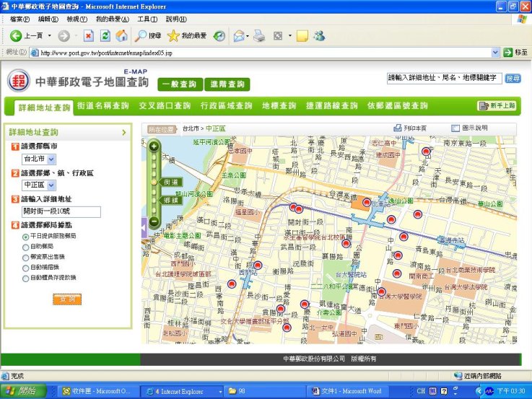Click the blue 搜尋 button near keyword box

tap(513, 79)
